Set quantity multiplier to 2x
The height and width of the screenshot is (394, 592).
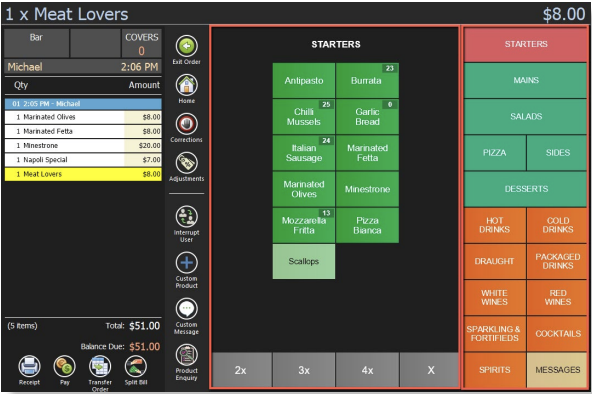[x=242, y=370]
